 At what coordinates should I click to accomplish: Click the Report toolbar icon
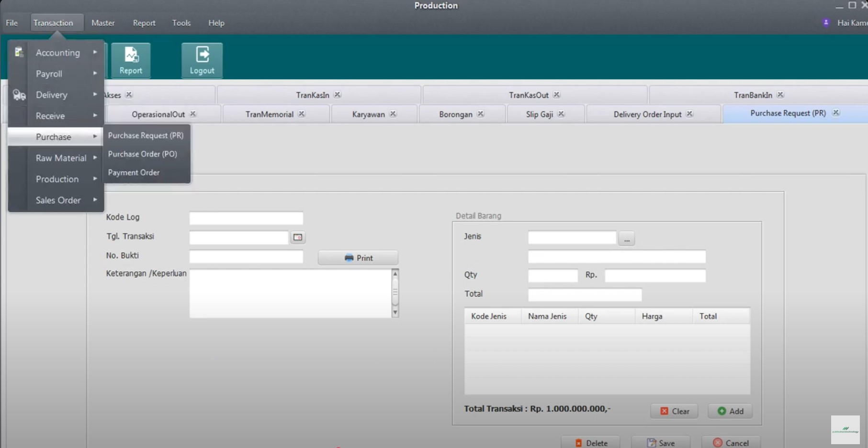click(131, 60)
